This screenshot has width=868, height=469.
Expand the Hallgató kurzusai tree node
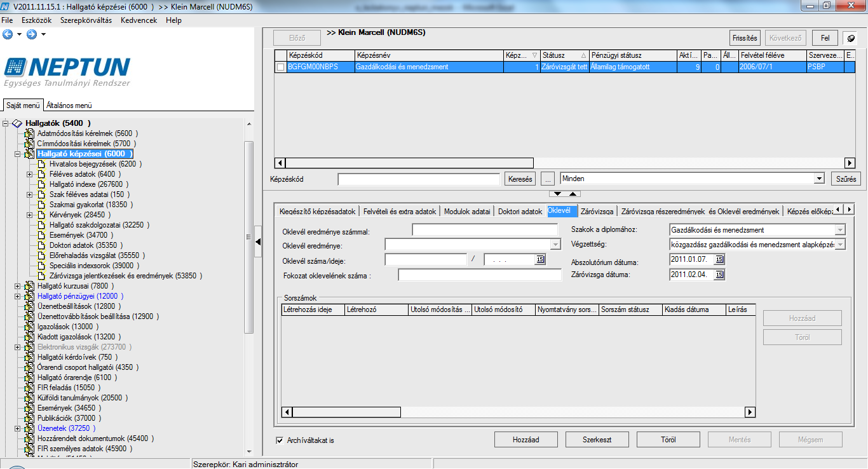tap(18, 286)
